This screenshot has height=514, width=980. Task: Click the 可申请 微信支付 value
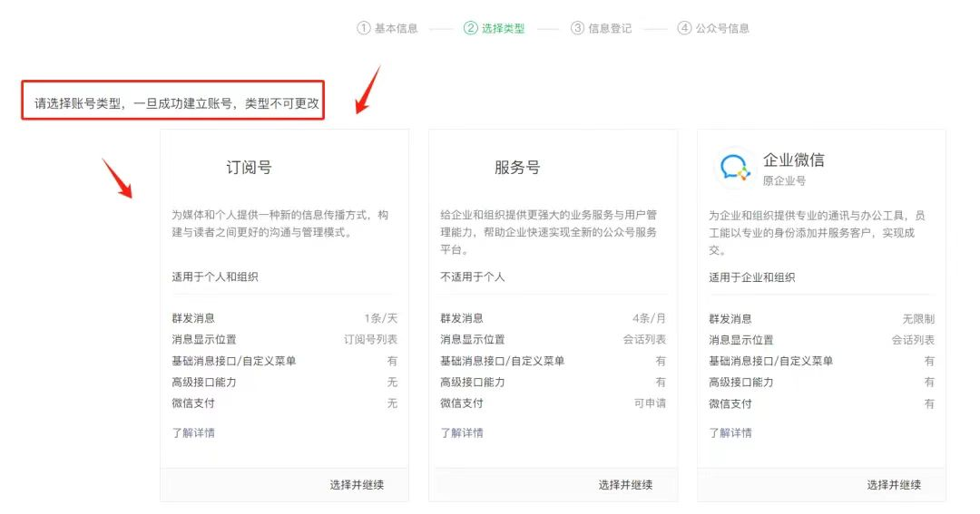coord(650,403)
